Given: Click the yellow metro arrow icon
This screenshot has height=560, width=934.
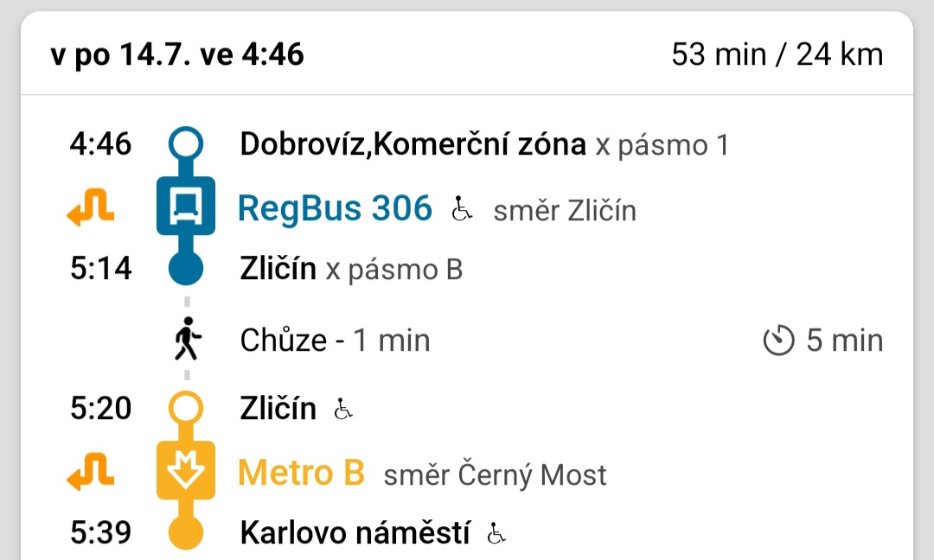Looking at the screenshot, I should (x=186, y=470).
